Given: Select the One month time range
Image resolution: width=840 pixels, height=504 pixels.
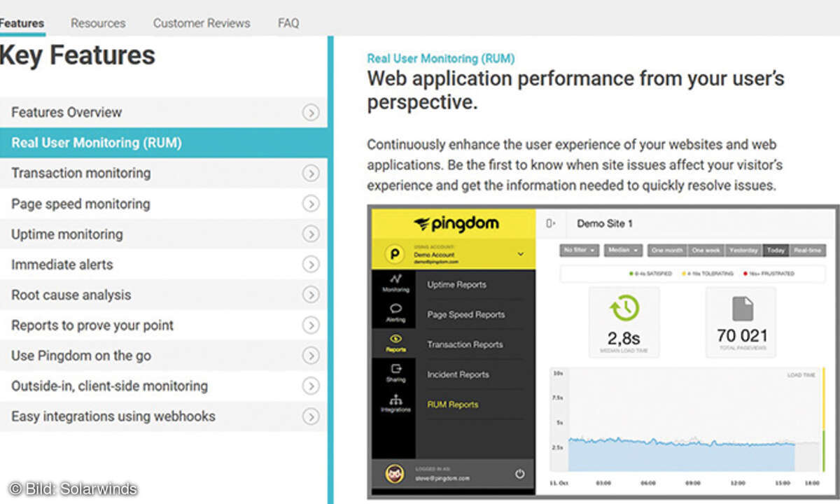Looking at the screenshot, I should (x=666, y=251).
